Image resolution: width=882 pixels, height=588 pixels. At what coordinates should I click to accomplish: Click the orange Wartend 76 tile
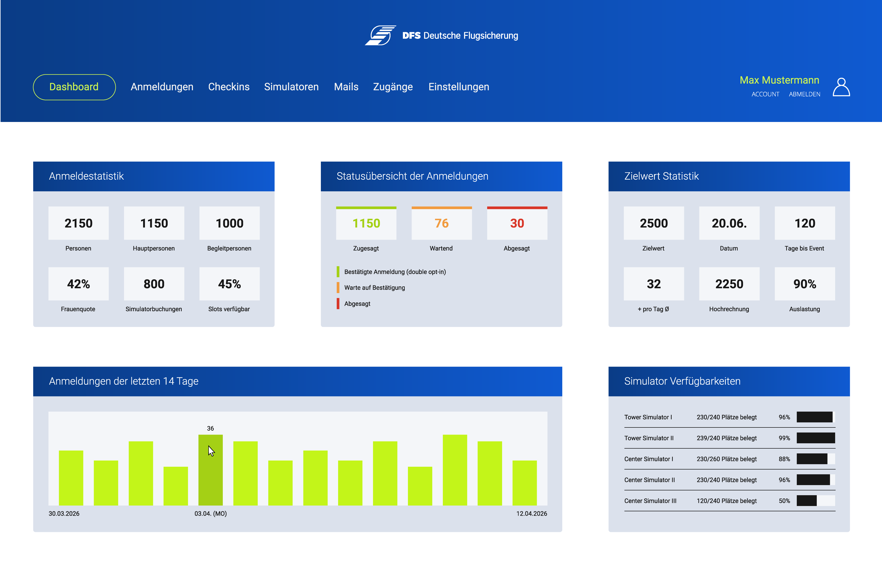441,223
